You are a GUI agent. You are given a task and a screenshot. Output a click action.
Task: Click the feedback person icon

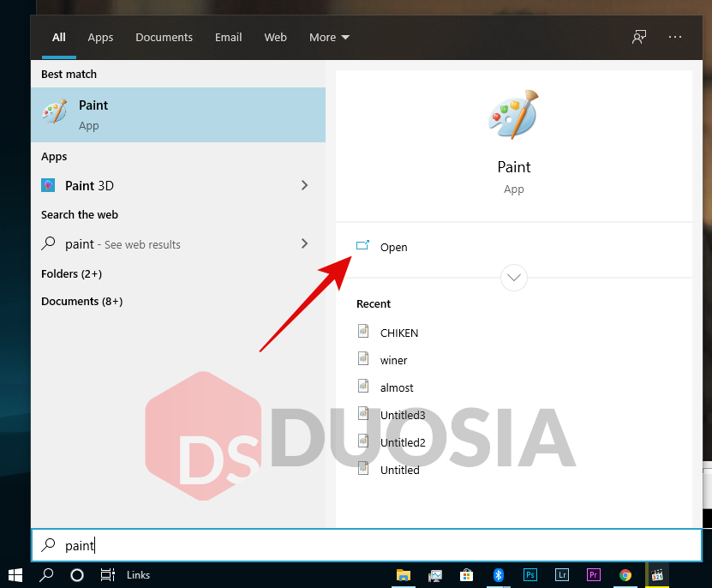tap(639, 37)
